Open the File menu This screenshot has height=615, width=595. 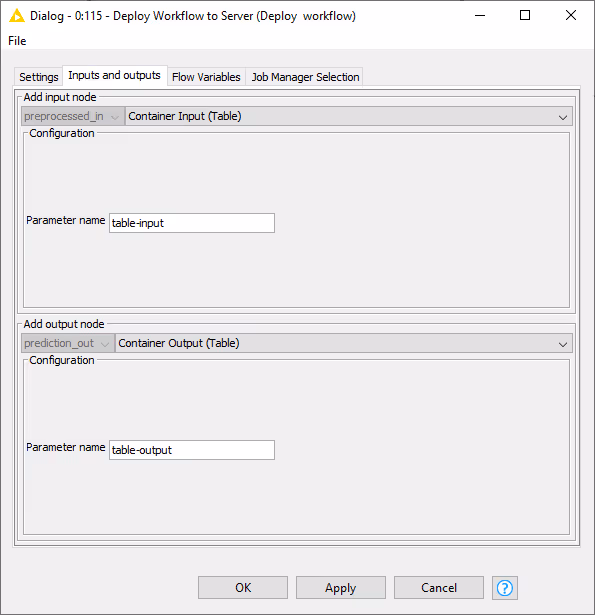(x=17, y=41)
